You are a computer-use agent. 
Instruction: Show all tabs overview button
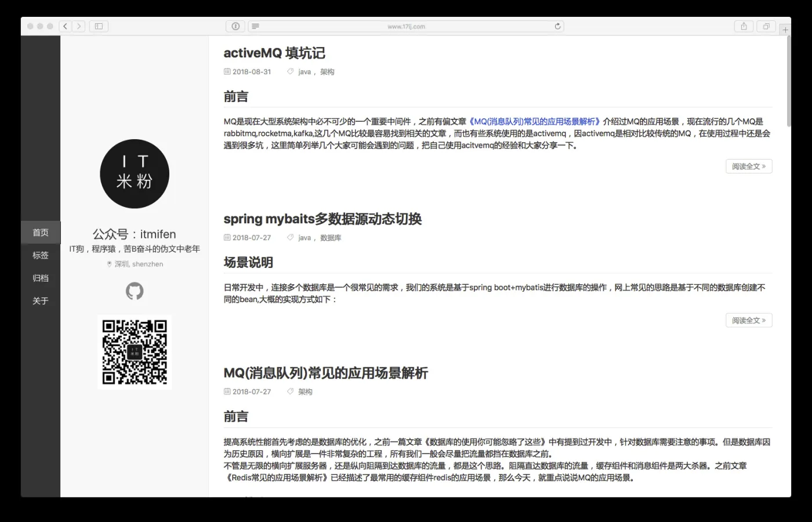click(x=766, y=26)
